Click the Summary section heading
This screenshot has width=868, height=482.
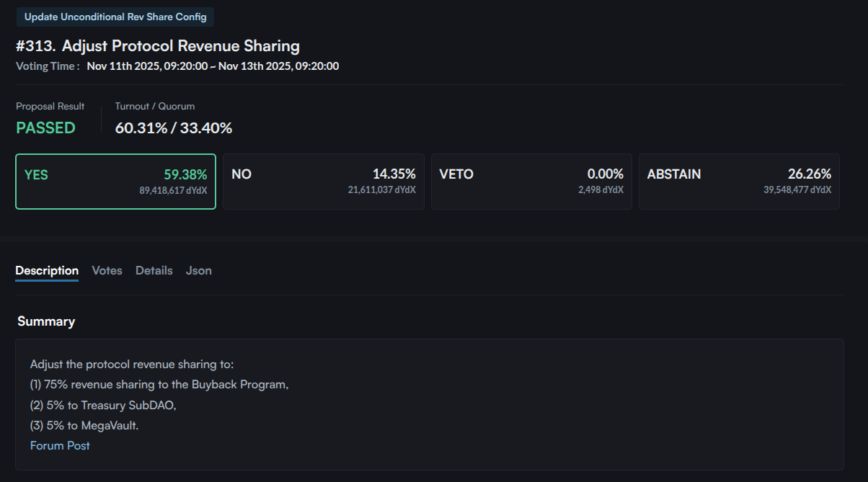pyautogui.click(x=46, y=321)
